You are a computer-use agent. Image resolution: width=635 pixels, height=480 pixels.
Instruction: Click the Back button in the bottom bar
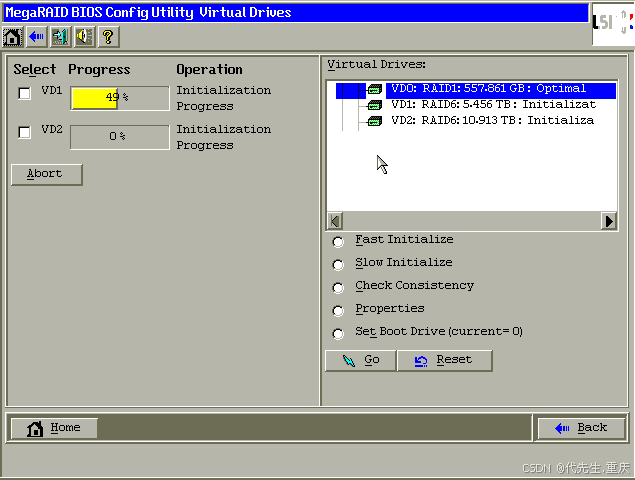(x=581, y=428)
